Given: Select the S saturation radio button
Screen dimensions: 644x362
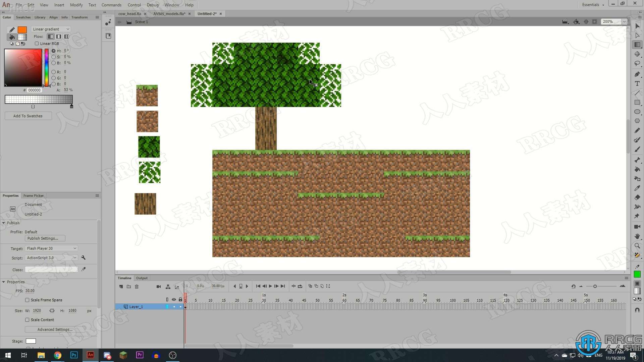Looking at the screenshot, I should 54,57.
